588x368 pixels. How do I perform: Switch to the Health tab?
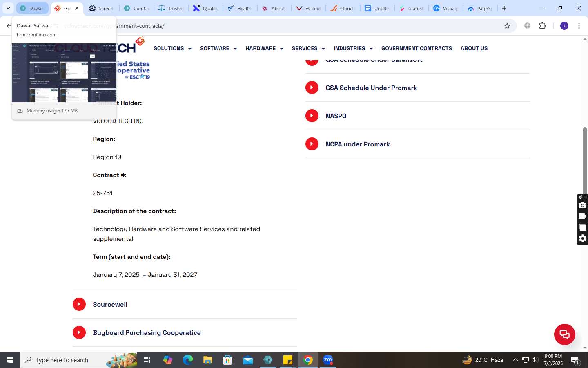tap(240, 8)
